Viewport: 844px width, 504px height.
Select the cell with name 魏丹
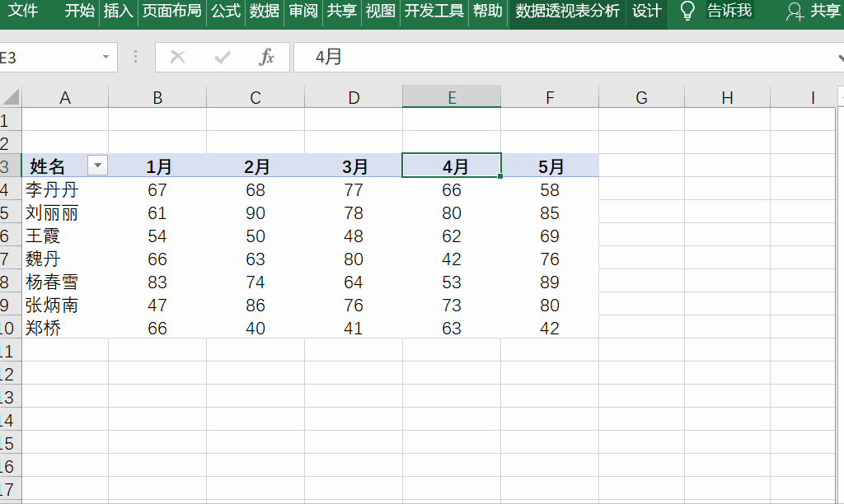(65, 259)
